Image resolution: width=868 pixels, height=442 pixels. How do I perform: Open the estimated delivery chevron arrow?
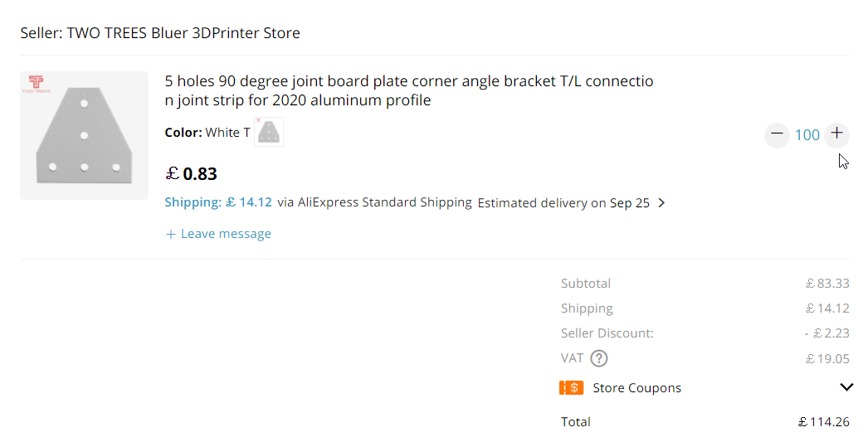(x=661, y=202)
